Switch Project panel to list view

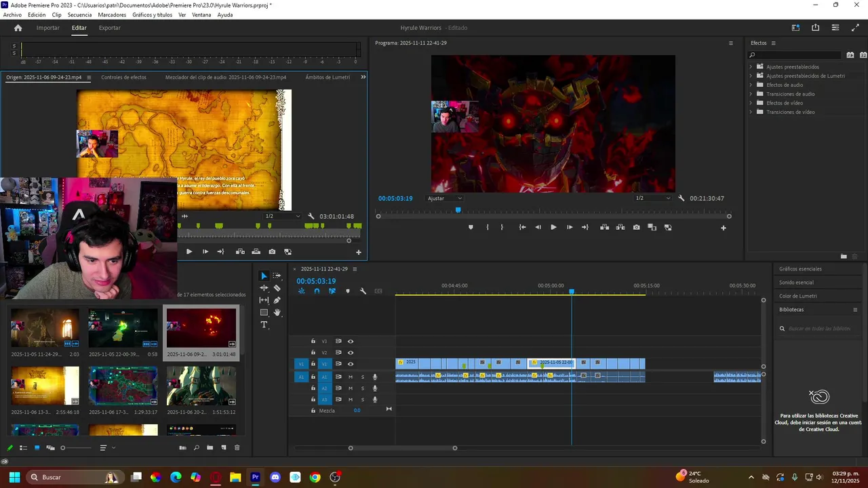pyautogui.click(x=23, y=448)
